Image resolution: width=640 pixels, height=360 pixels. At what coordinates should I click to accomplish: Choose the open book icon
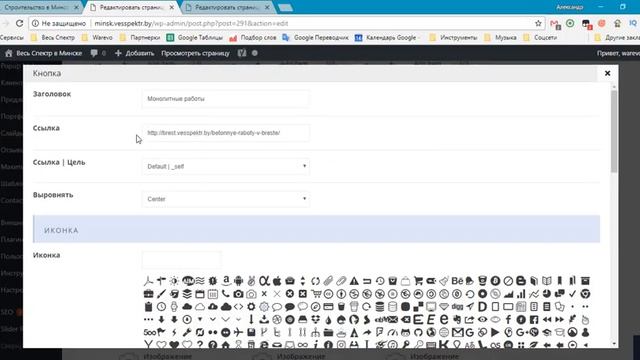(547, 281)
